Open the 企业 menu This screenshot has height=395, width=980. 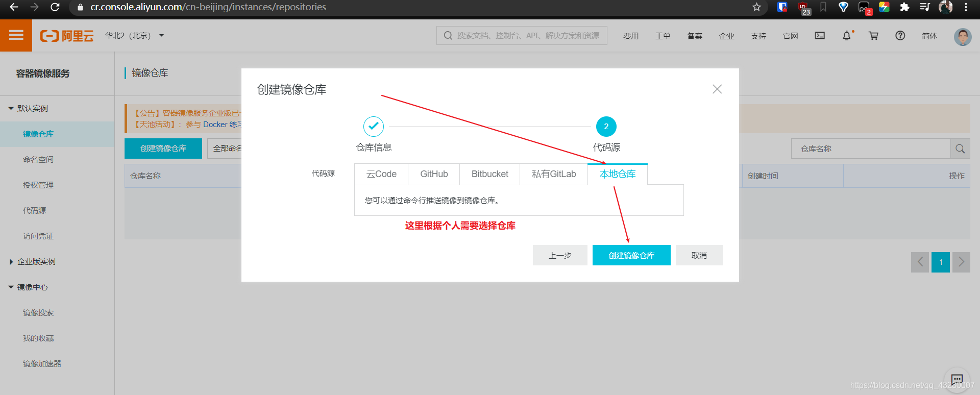pyautogui.click(x=727, y=36)
